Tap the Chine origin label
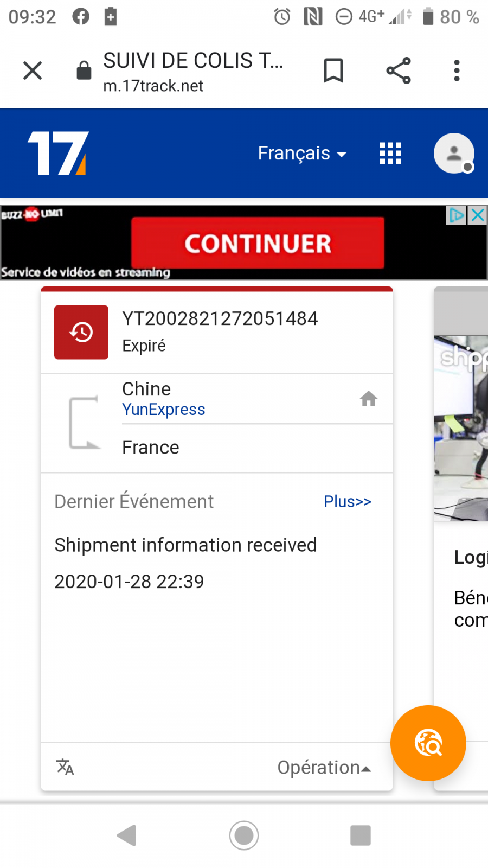This screenshot has width=488, height=868. pyautogui.click(x=146, y=389)
